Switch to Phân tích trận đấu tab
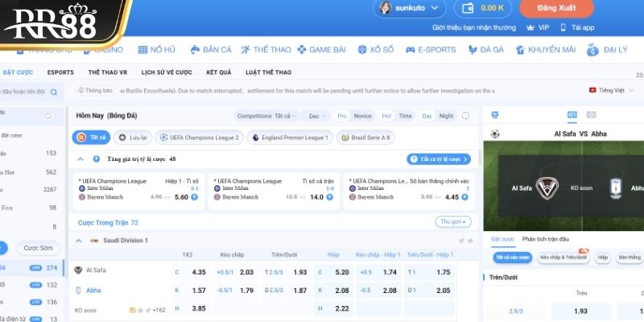 546,239
